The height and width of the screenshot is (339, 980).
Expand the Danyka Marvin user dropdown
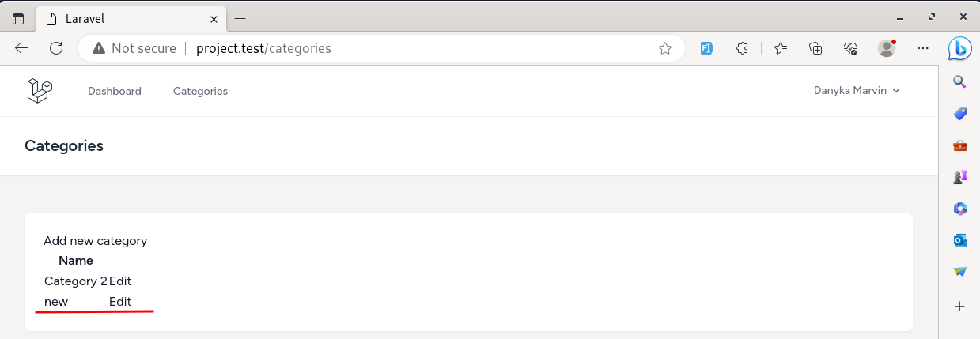pos(857,91)
